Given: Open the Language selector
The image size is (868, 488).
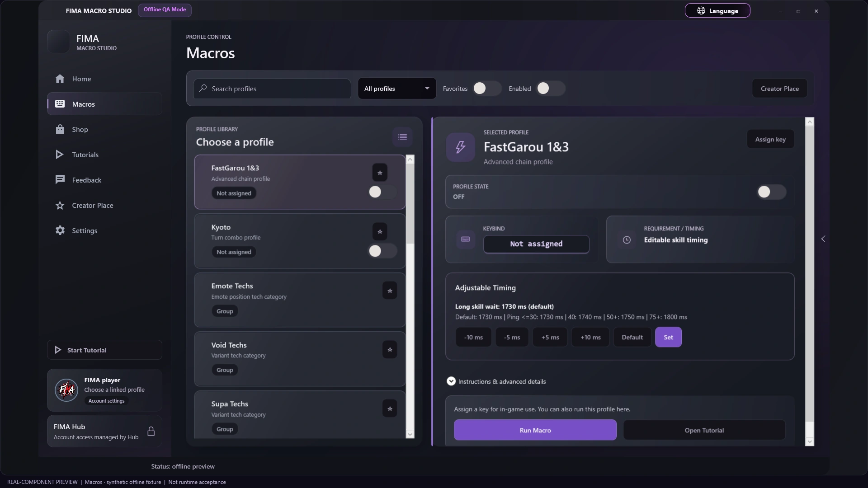Looking at the screenshot, I should pyautogui.click(x=717, y=11).
